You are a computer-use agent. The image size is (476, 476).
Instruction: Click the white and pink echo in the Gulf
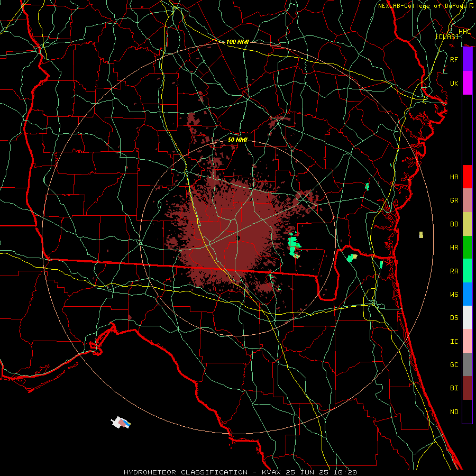(121, 422)
